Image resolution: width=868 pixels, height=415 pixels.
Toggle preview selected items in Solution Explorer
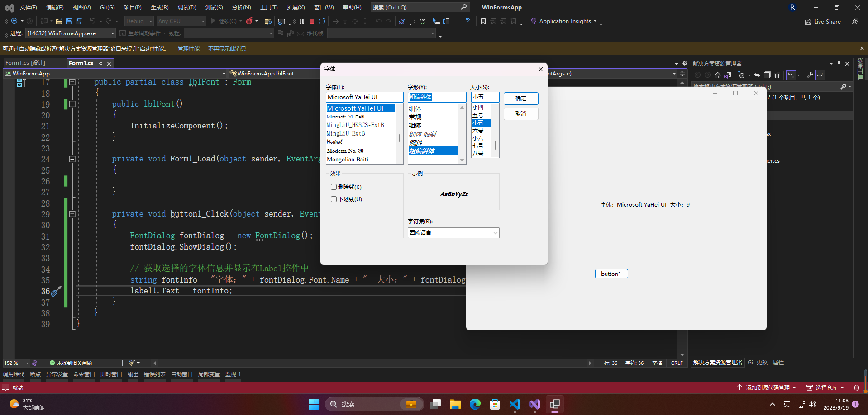point(820,75)
